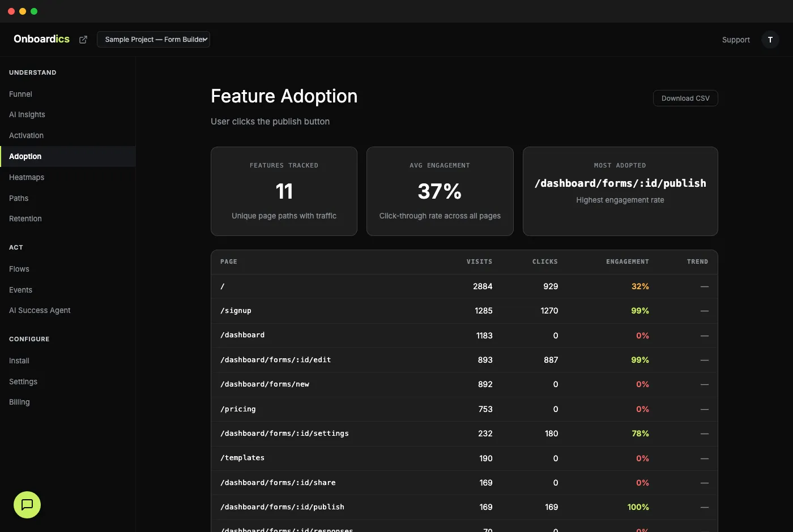Select Funnel in the sidebar
This screenshot has width=793, height=532.
tap(20, 94)
